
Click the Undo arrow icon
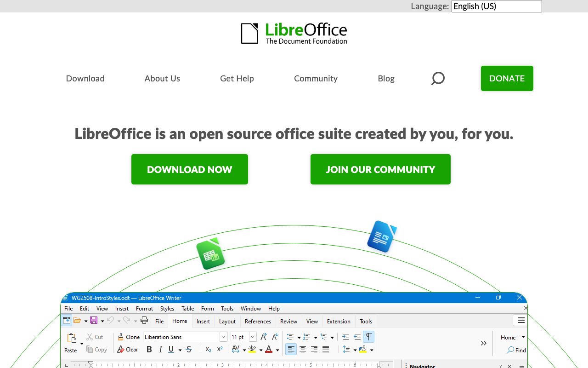[110, 321]
